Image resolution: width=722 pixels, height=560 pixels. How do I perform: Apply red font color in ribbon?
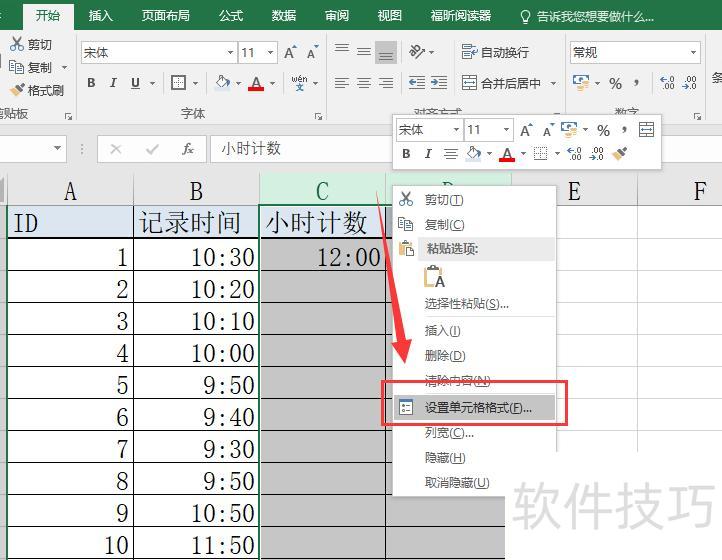256,83
